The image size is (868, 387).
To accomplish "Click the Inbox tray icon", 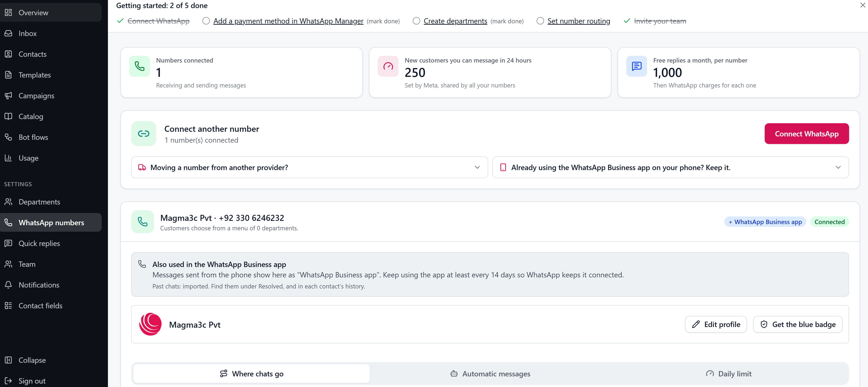I will coord(9,33).
